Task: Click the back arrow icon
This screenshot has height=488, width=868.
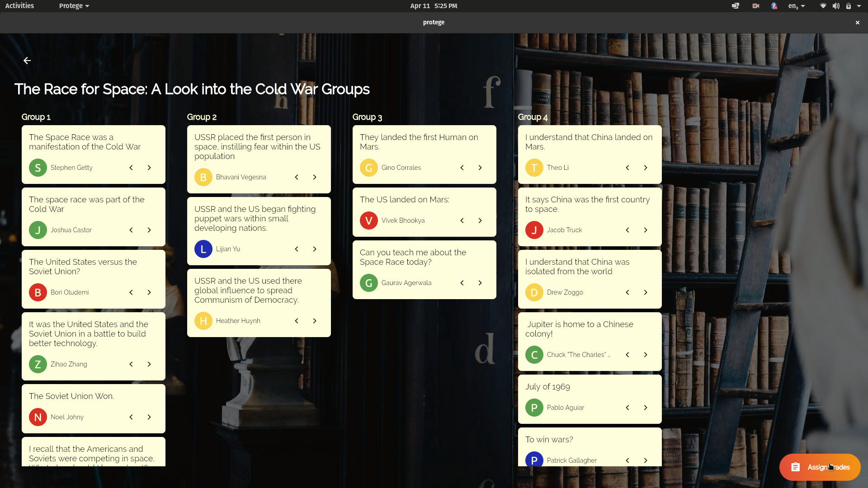Action: coord(27,61)
